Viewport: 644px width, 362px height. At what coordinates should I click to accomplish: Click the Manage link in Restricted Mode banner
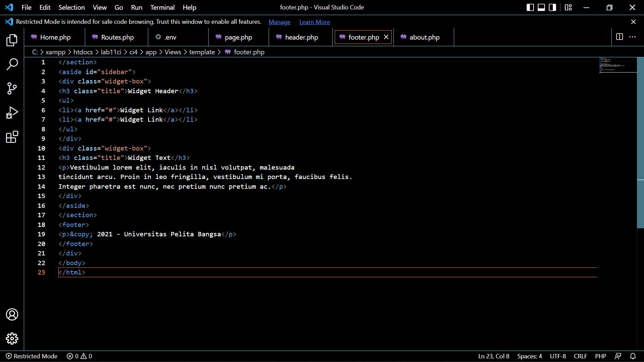279,22
